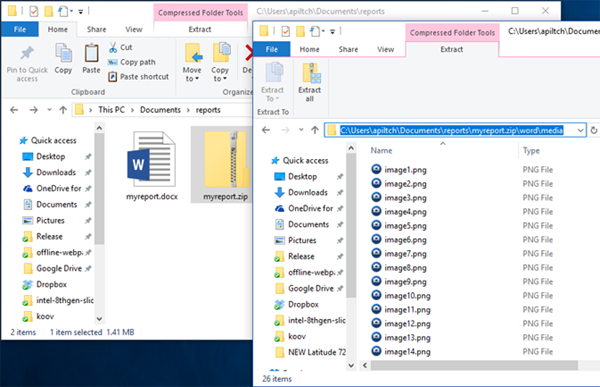Open Dropbox in front window sidebar
The image size is (600, 387).
(303, 304)
